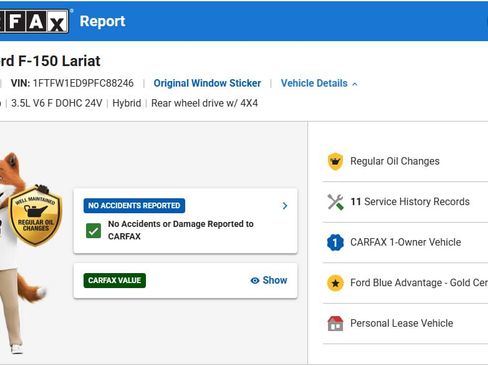Click the No Accidents Reported blue label

(x=134, y=205)
